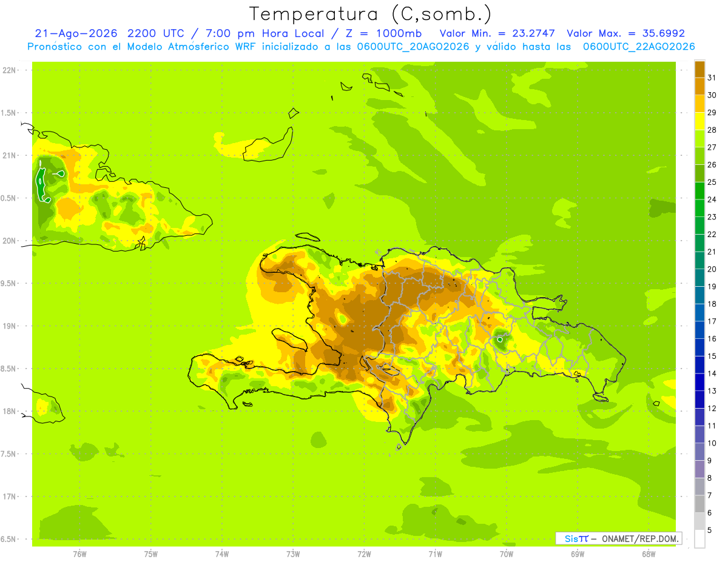The image size is (728, 562).
Task: Click legend value 11
Action: pyautogui.click(x=712, y=426)
